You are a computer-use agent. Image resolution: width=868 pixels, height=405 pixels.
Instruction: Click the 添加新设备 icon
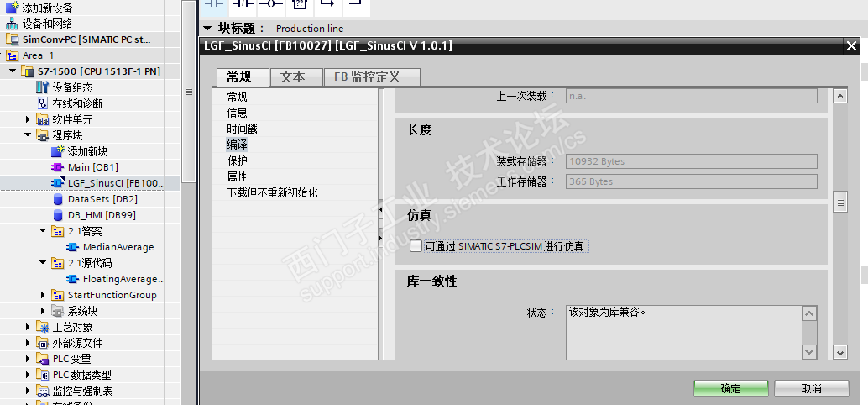[x=13, y=8]
